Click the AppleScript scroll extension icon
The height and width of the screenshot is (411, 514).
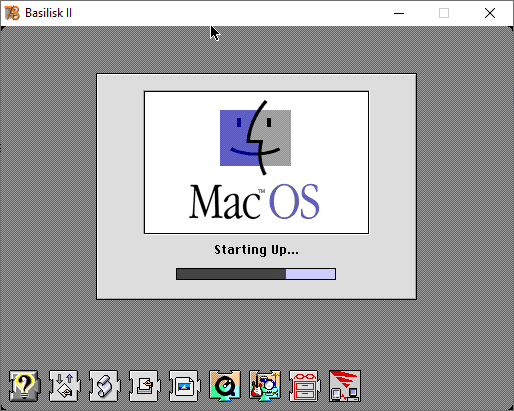pyautogui.click(x=104, y=386)
